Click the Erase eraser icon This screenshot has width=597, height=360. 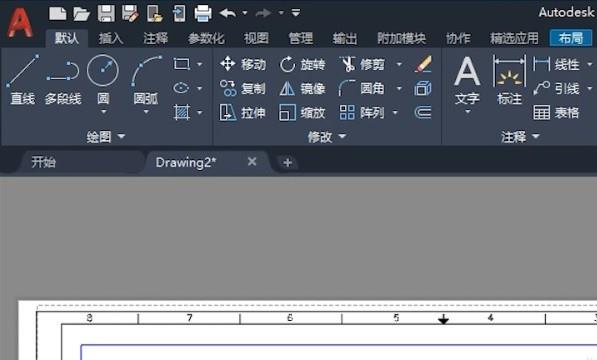pyautogui.click(x=423, y=64)
